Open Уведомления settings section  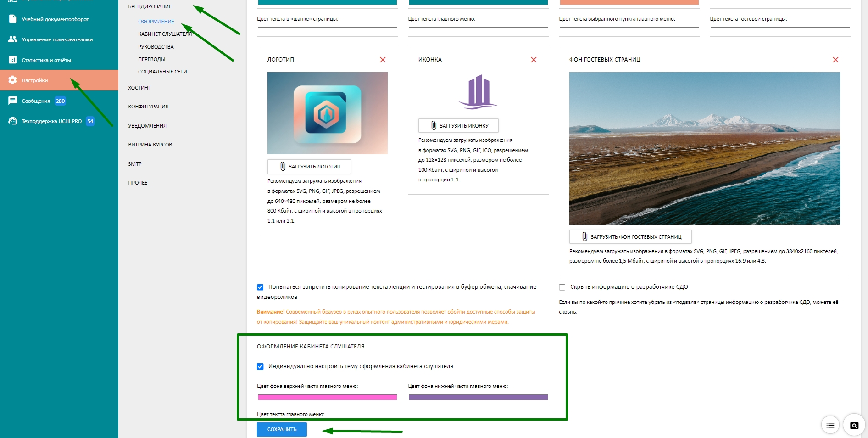[x=147, y=126]
